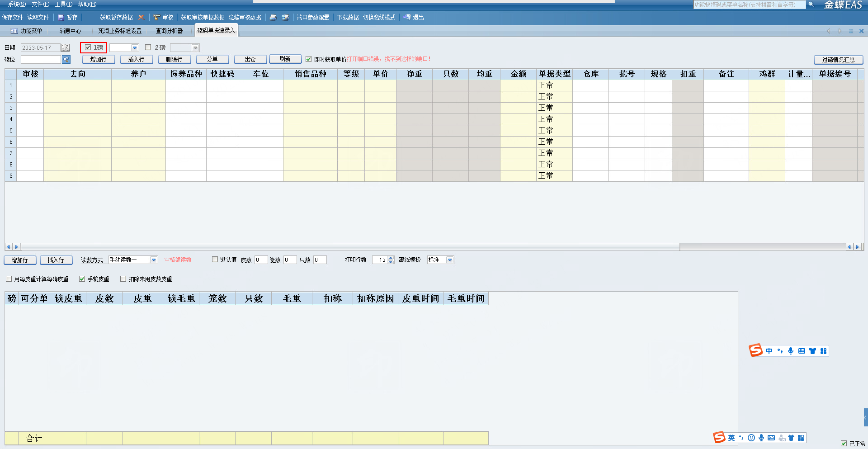Viewport: 868px width, 449px height.
Task: Open the 帮助(H) menu
Action: pyautogui.click(x=87, y=4)
